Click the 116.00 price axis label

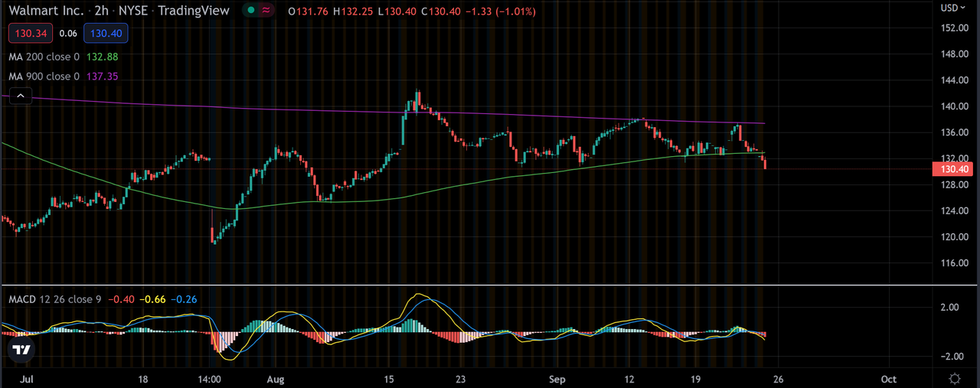coord(953,263)
